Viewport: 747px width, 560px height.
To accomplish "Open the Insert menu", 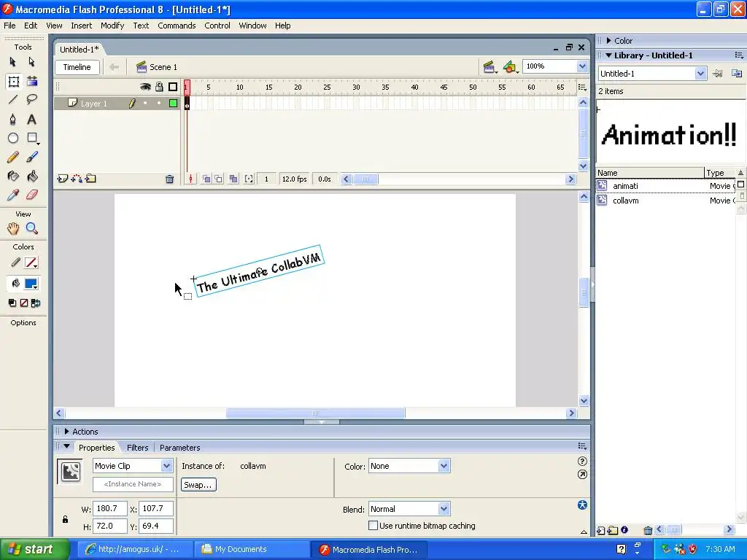I will pos(82,26).
